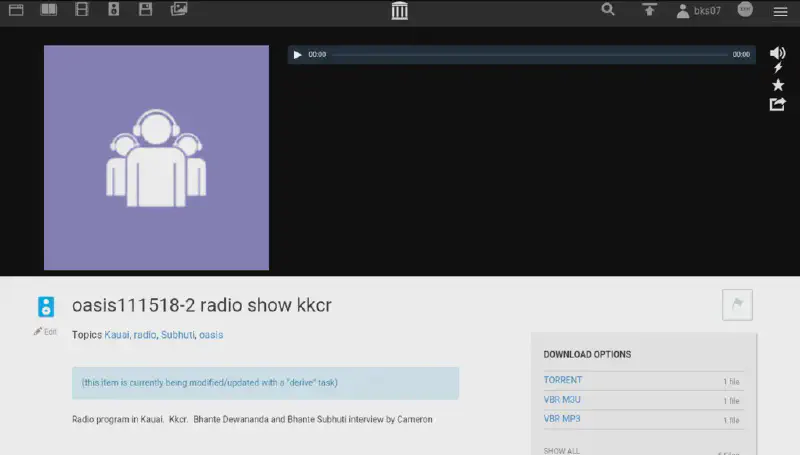The width and height of the screenshot is (800, 455).
Task: Open the Subhuti topic link
Action: pyautogui.click(x=178, y=335)
